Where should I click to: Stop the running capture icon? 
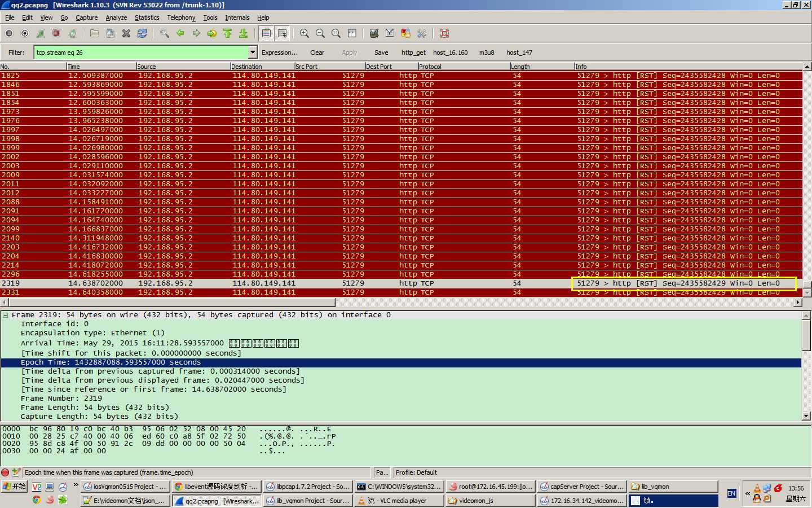tap(56, 33)
